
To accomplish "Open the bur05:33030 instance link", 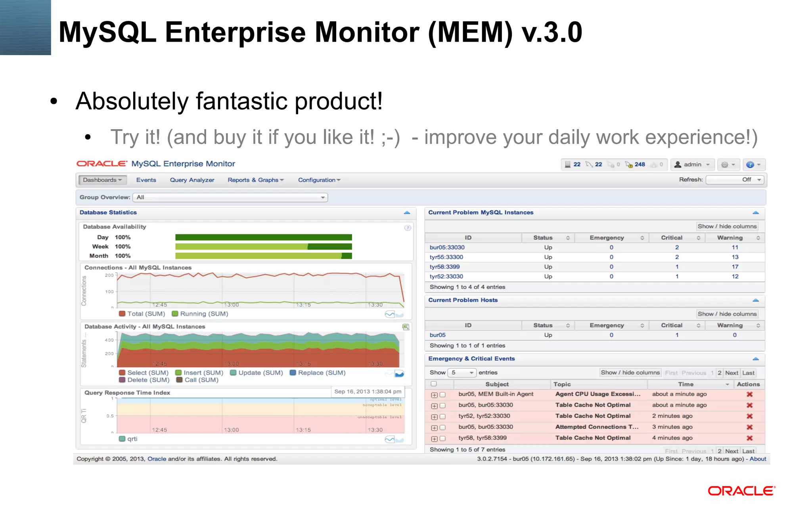I will point(447,247).
